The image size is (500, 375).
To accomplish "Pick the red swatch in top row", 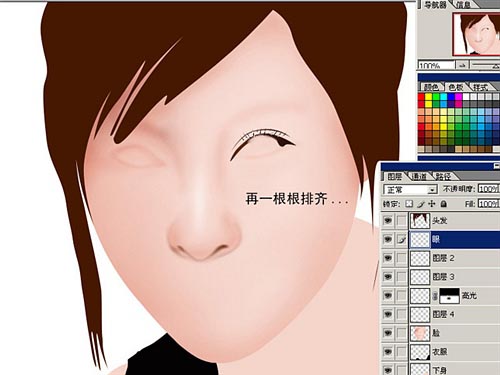I will point(421,97).
